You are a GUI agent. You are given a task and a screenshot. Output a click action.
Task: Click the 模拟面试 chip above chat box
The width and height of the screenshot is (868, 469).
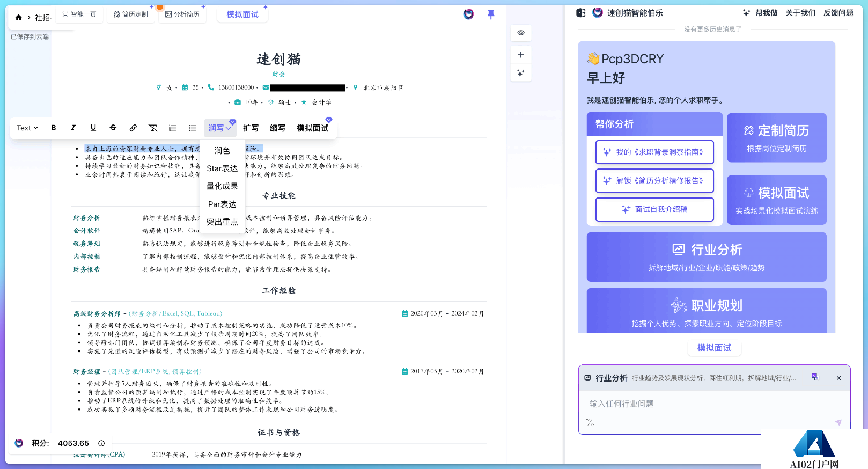coord(714,348)
